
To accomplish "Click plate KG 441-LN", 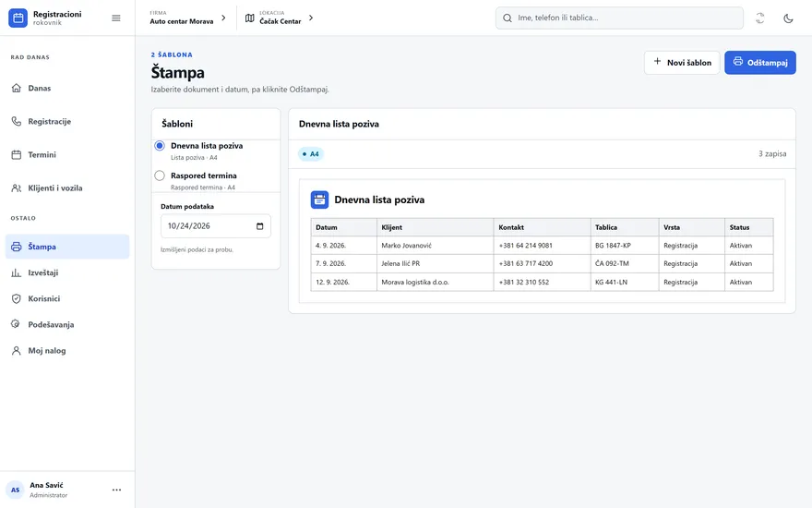I will click(611, 282).
